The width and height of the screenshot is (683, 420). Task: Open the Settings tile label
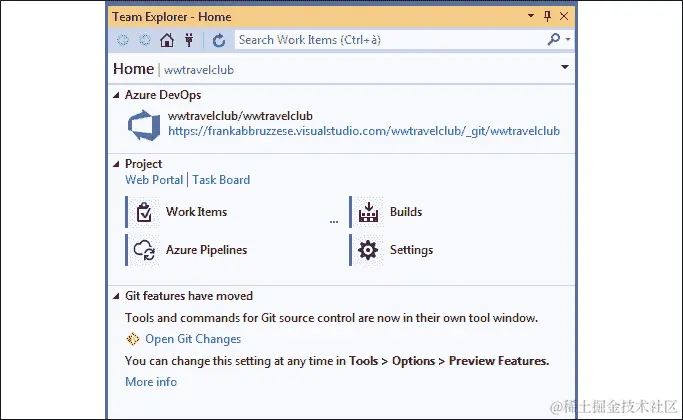point(411,250)
